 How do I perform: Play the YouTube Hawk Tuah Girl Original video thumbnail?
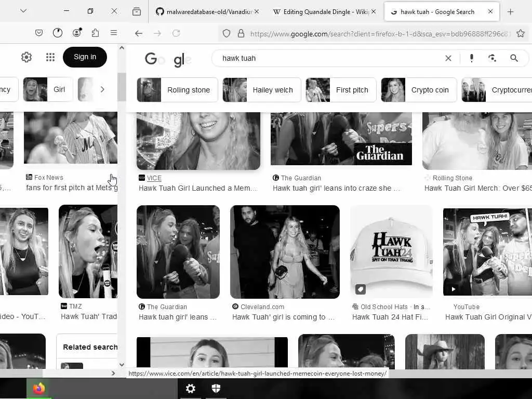point(487,252)
